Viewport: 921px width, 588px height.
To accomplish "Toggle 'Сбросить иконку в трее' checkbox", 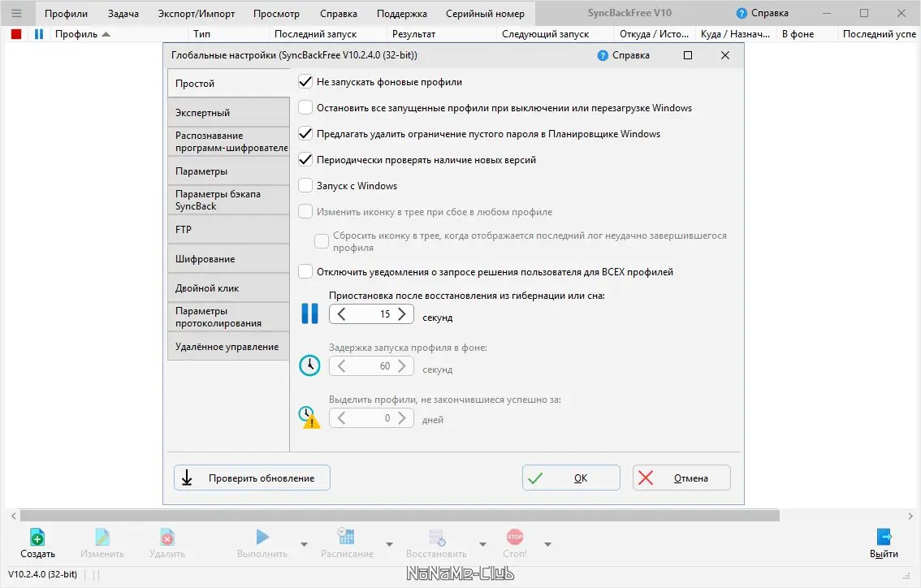I will (322, 241).
